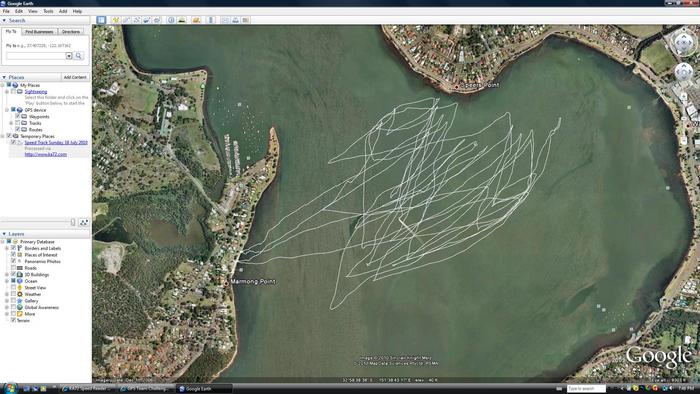Screen dimensions: 700x394
Task: Click the Add Polygon toolbar icon
Action: point(126,20)
